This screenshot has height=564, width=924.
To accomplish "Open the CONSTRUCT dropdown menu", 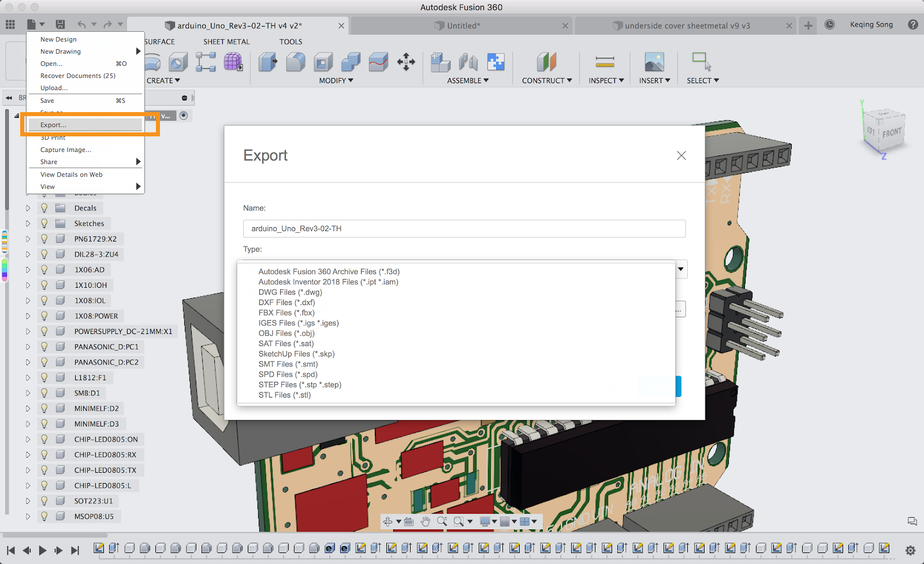I will click(546, 80).
